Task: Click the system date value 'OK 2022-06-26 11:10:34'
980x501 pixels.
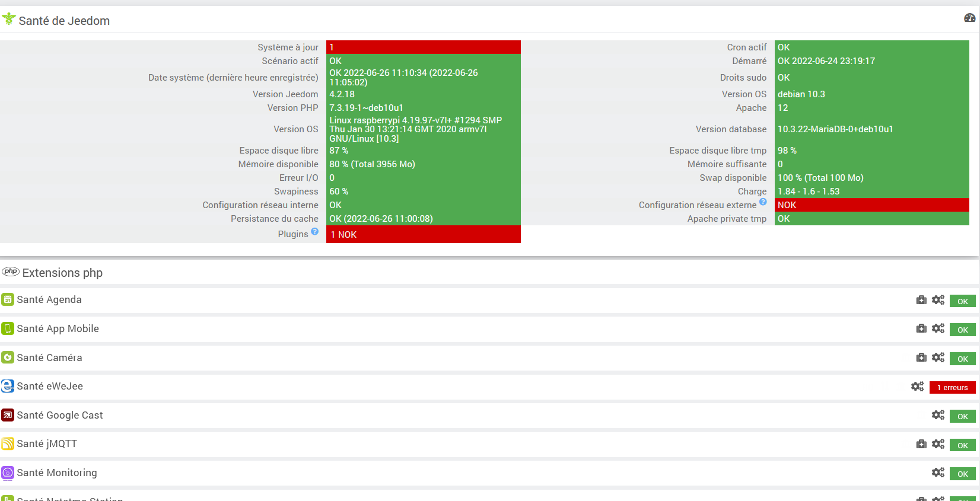Action: pos(404,77)
